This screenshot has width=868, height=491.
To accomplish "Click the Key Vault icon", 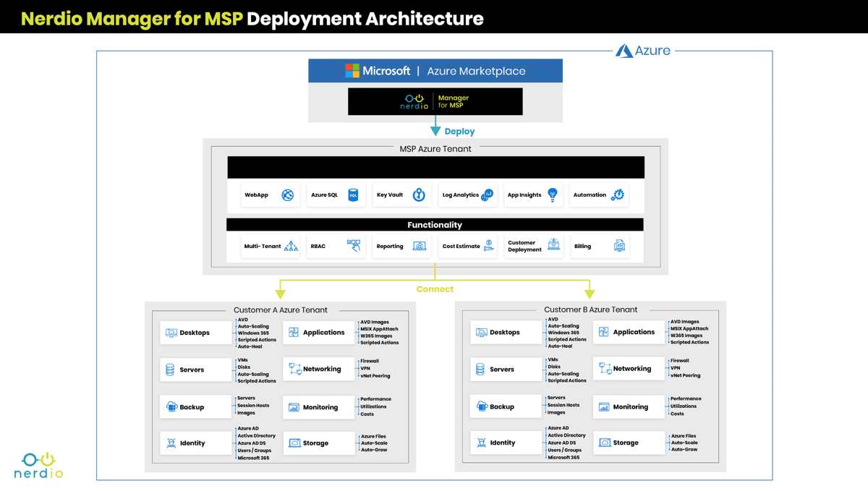I will pos(419,195).
